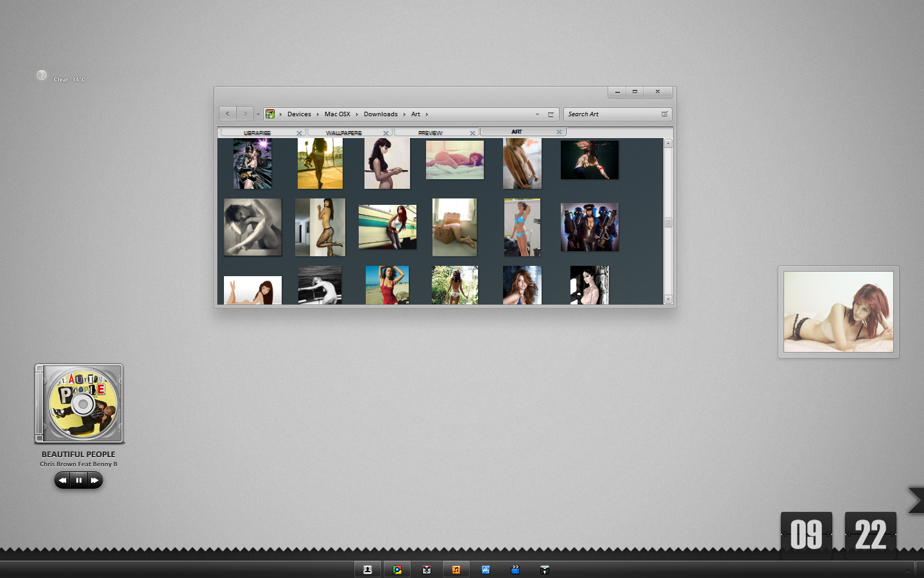
Task: Select the masked armed trio artwork thumbnail
Action: coord(590,227)
